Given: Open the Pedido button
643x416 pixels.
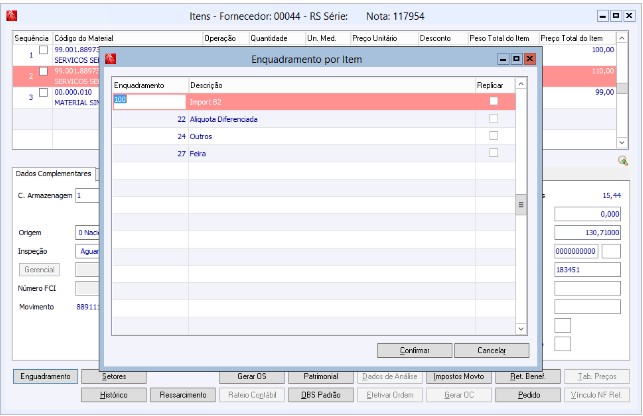Looking at the screenshot, I should click(528, 395).
